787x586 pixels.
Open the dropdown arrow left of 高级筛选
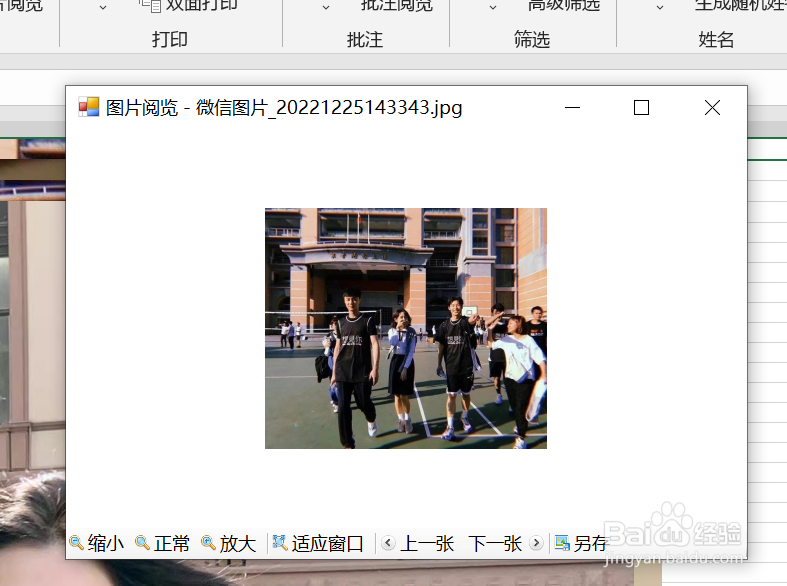[x=493, y=8]
